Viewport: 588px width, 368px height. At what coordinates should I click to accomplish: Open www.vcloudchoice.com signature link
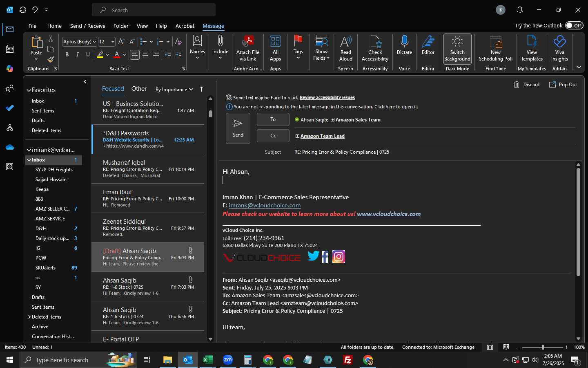389,214
